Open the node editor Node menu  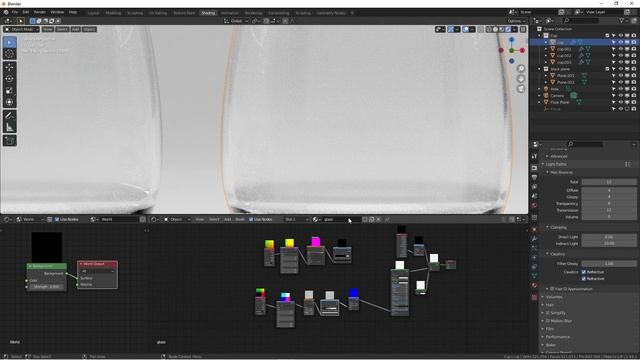tap(240, 220)
